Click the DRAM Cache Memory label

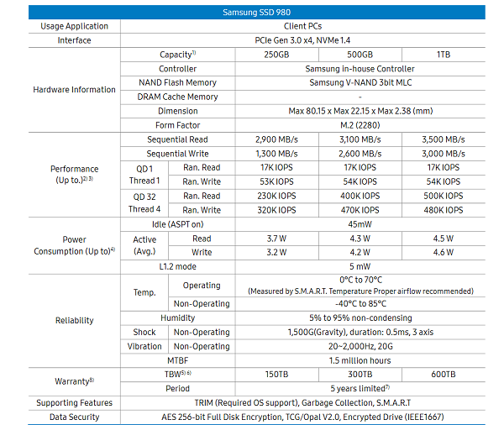click(178, 97)
